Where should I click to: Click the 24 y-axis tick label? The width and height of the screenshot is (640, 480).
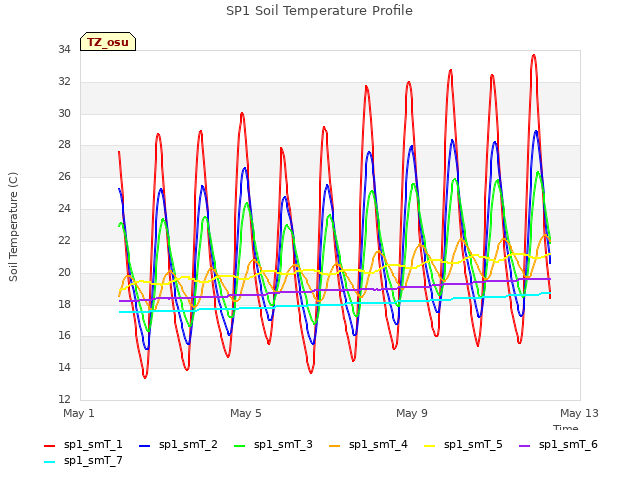64,208
